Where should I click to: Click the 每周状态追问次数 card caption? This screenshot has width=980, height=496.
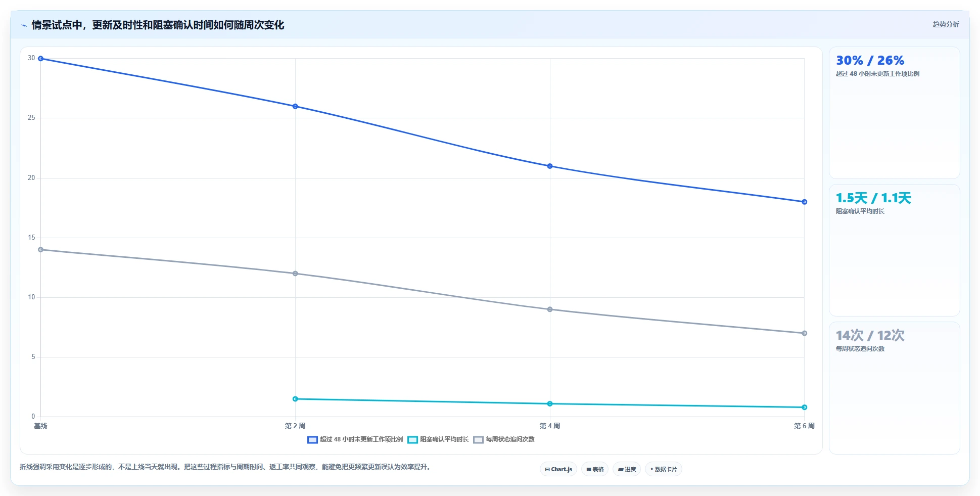(x=860, y=349)
